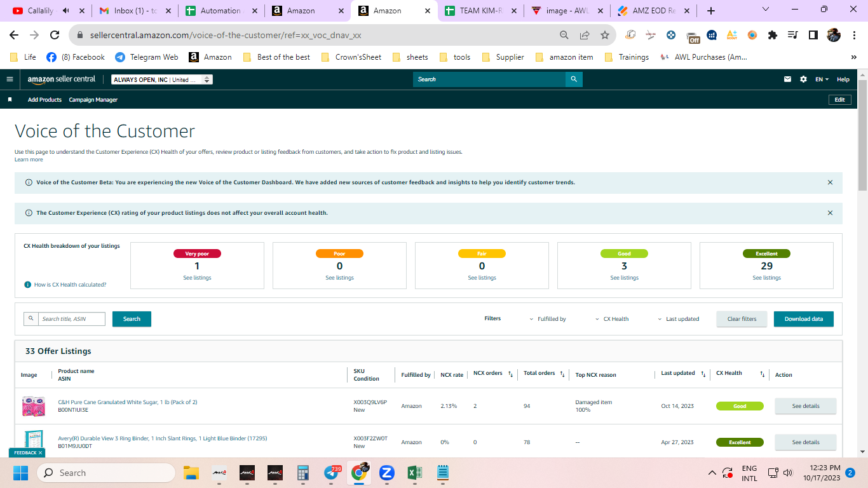This screenshot has height=488, width=868.
Task: Switch to the Automation sheet tab
Action: (x=220, y=11)
